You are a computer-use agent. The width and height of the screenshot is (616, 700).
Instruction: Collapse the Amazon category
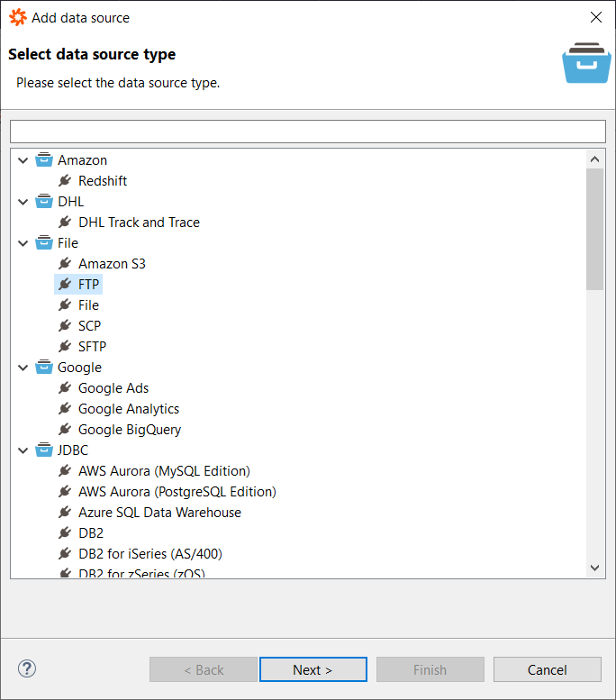point(23,160)
